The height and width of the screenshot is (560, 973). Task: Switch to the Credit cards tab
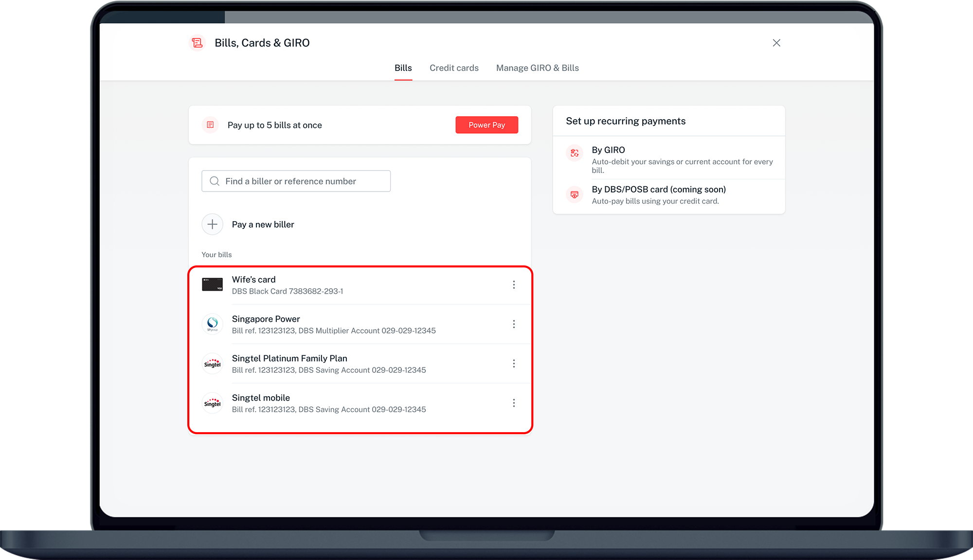point(454,68)
